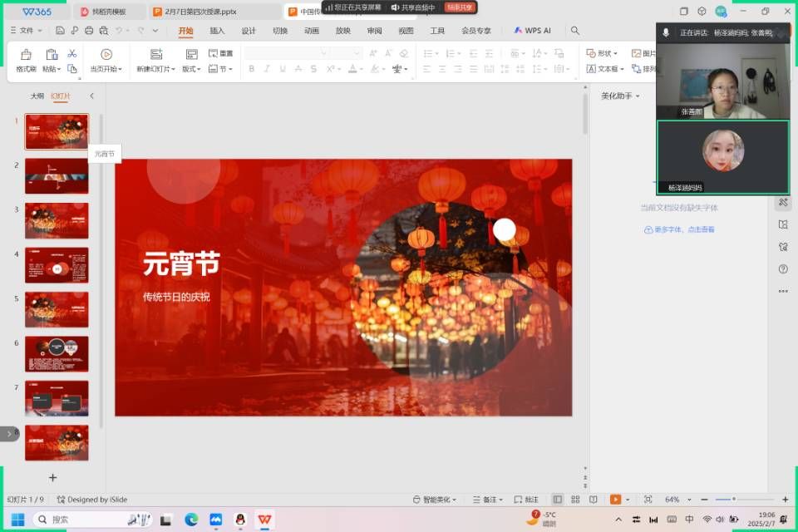Click the 新建幻灯片 new slide icon
Viewport: 798px width, 532px height.
[x=155, y=55]
